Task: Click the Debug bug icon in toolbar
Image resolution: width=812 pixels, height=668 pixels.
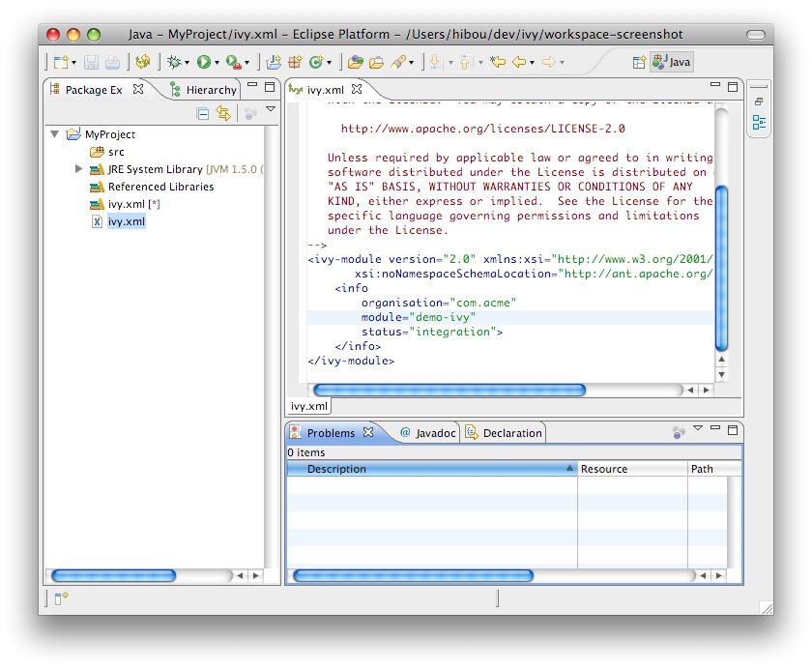Action: 174,62
